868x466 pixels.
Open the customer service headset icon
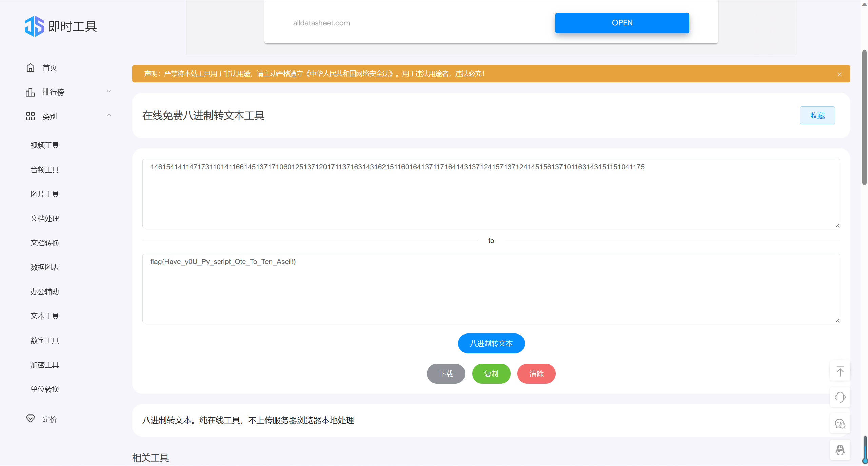840,397
